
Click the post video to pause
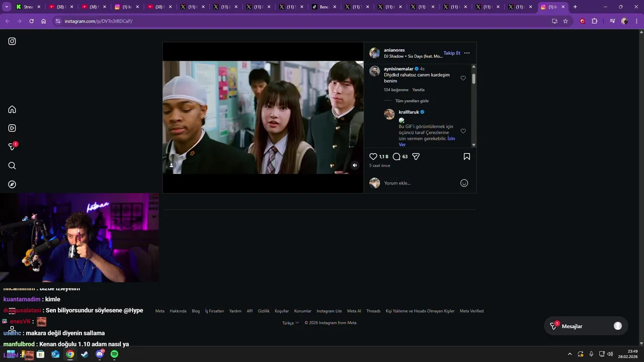coord(263,118)
